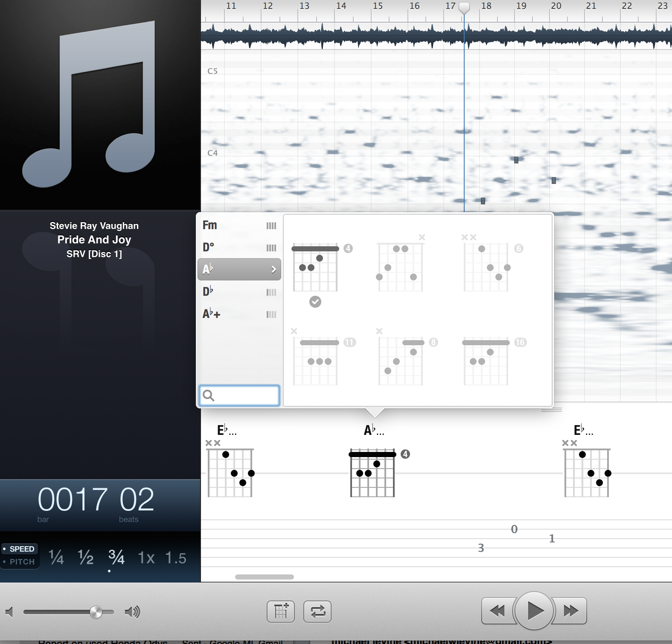Set speed to one half
Screen dimensions: 672x644
coord(86,557)
